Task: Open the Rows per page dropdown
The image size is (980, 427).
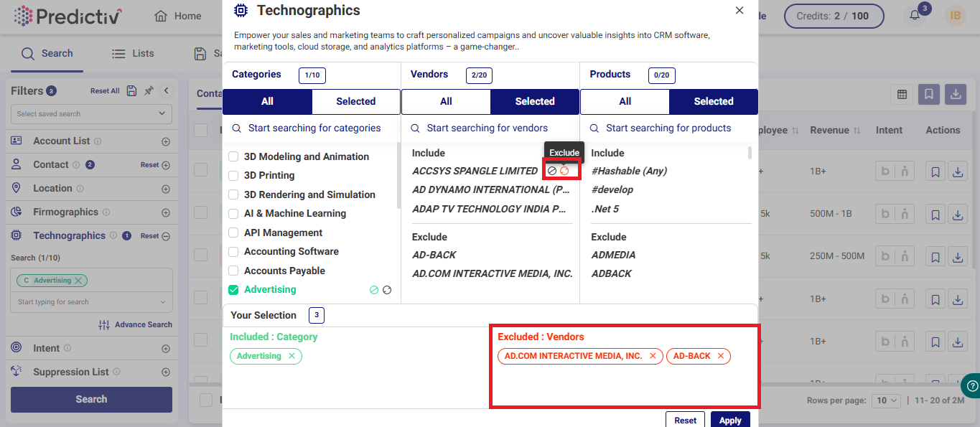Action: [x=886, y=400]
